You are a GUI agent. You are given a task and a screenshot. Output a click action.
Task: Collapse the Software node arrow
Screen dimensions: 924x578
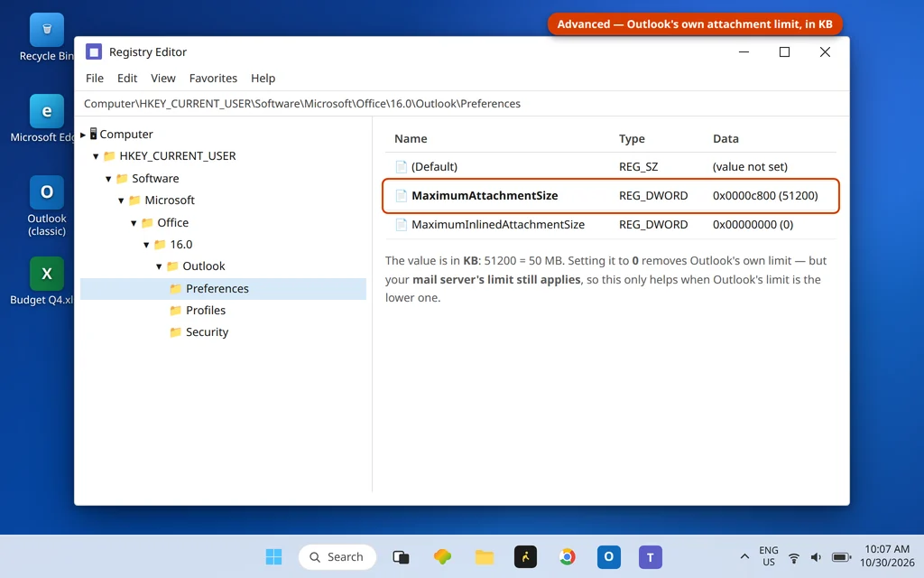click(108, 179)
